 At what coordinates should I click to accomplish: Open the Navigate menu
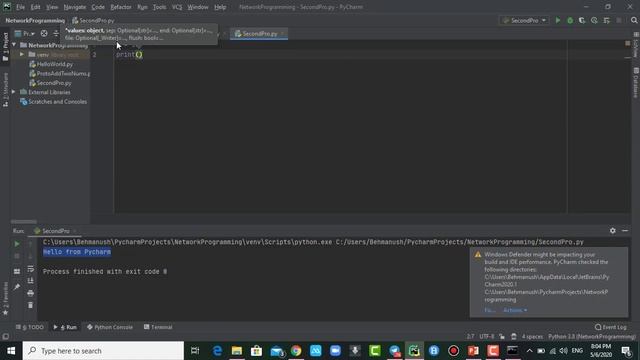(75, 7)
